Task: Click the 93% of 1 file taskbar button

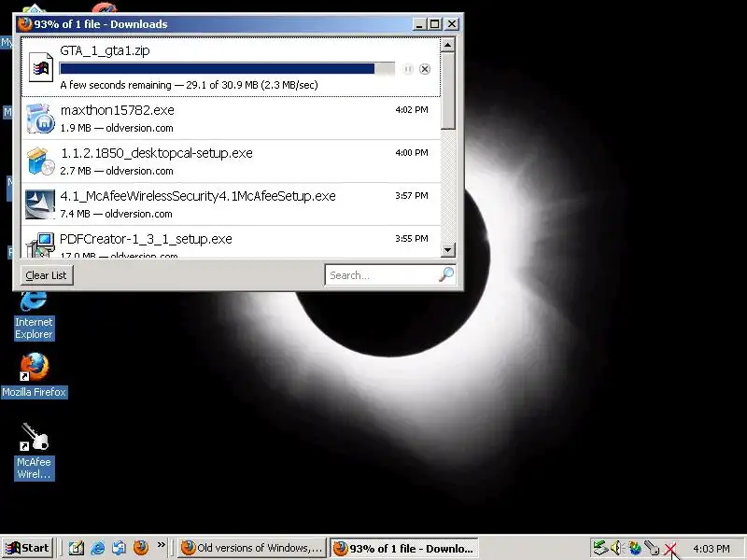Action: click(404, 548)
